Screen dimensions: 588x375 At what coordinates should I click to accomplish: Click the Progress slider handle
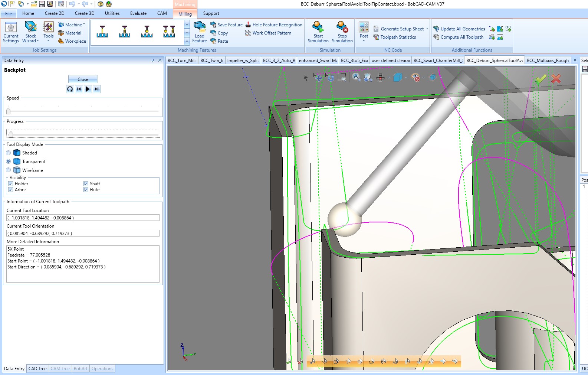tap(11, 134)
